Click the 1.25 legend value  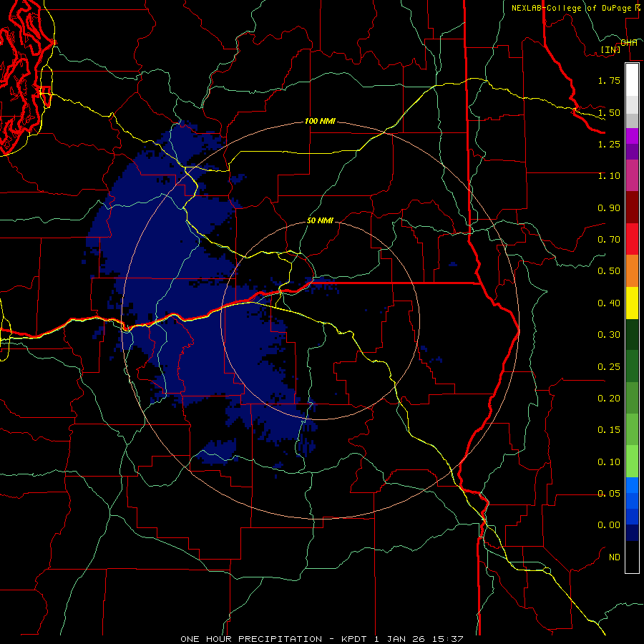click(x=609, y=144)
